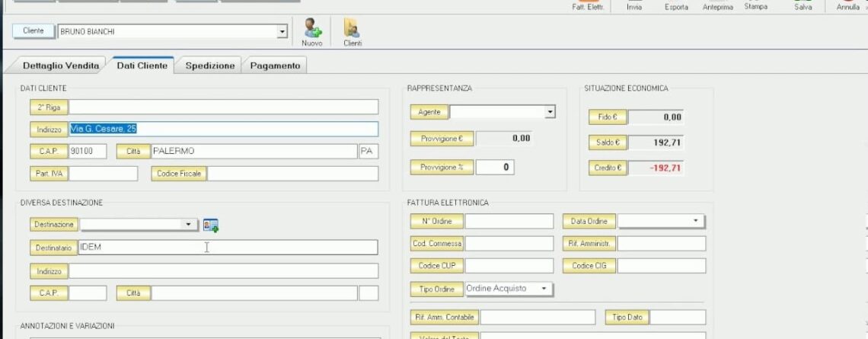Open the Agente dropdown
The width and height of the screenshot is (868, 339).
coord(550,112)
